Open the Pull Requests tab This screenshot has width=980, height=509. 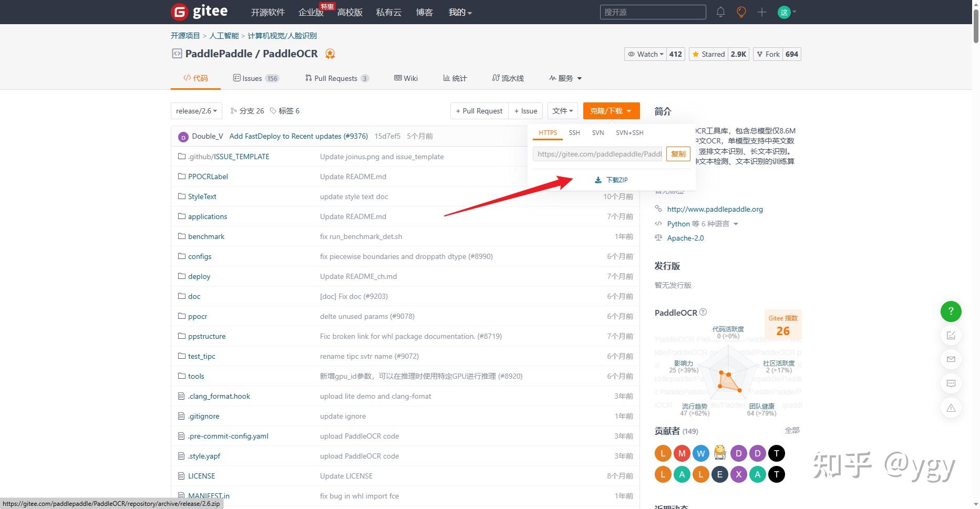click(x=337, y=78)
